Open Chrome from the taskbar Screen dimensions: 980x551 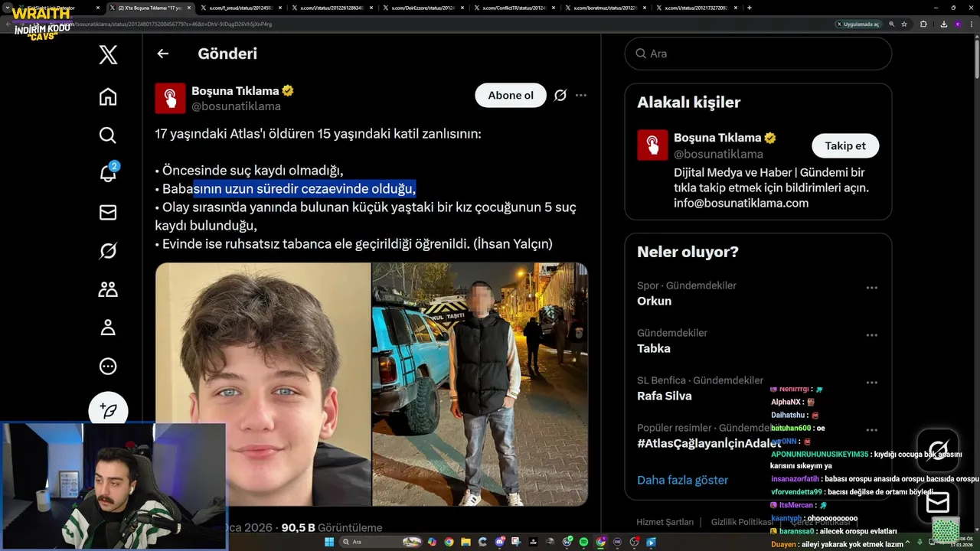449,542
